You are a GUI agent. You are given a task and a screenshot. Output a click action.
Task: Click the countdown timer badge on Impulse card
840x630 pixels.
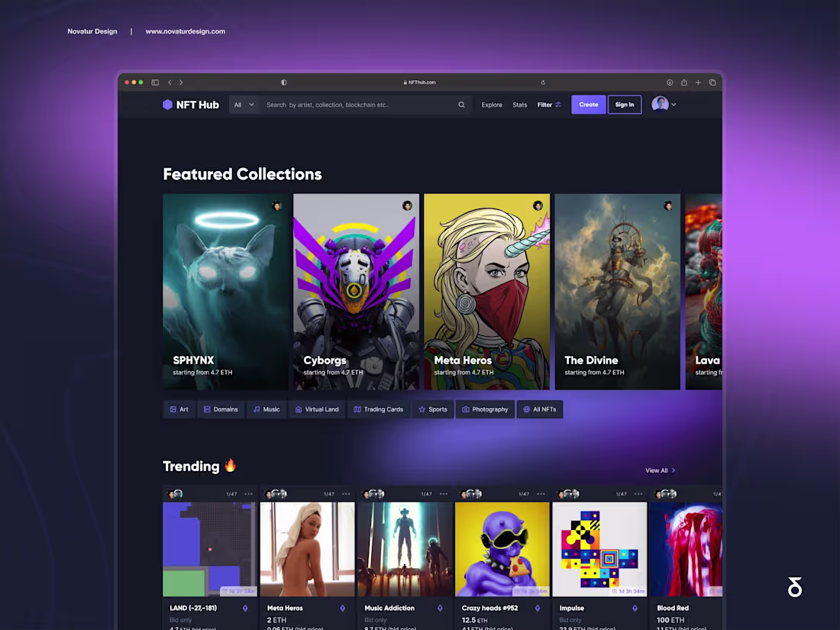(x=628, y=590)
